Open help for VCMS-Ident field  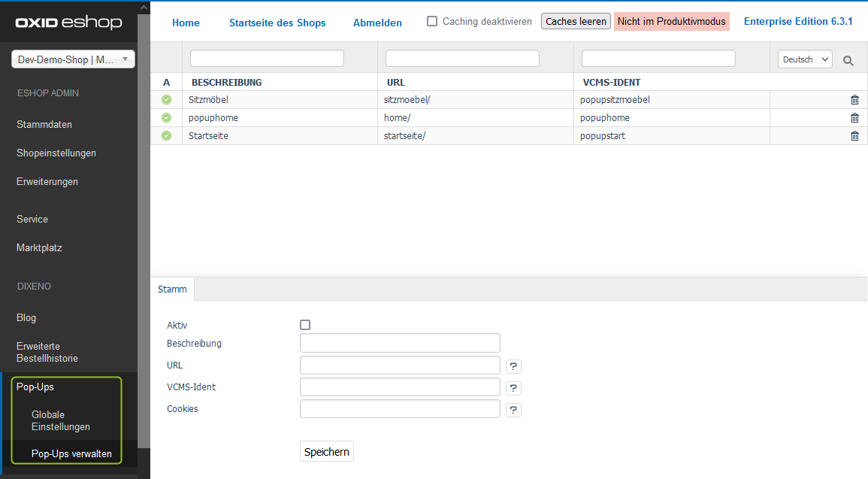coord(513,388)
